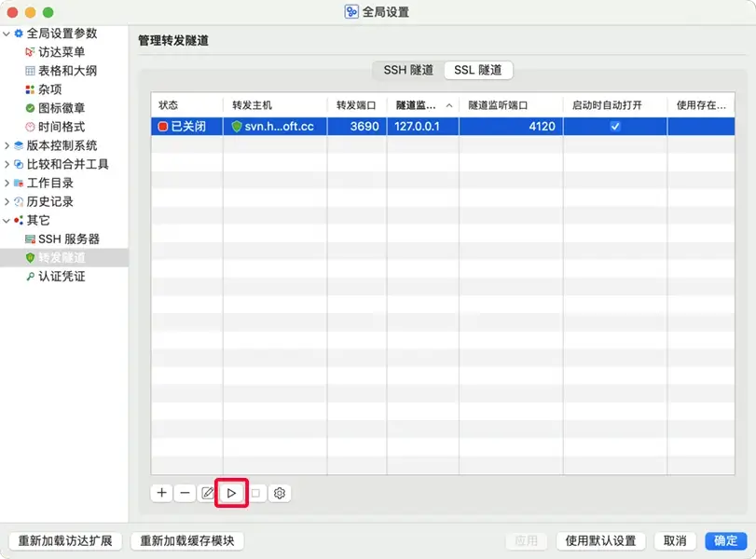Open the edit tunnel pencil icon
The height and width of the screenshot is (559, 756).
pyautogui.click(x=208, y=493)
